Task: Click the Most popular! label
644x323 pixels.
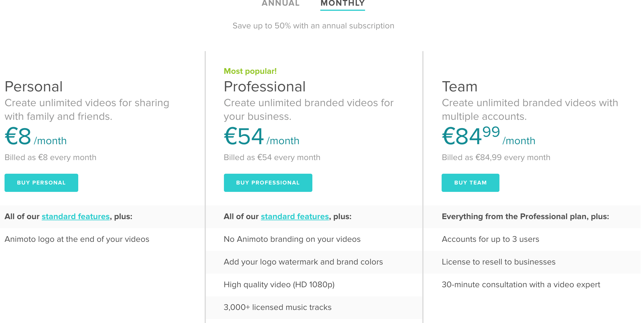Action: tap(250, 71)
